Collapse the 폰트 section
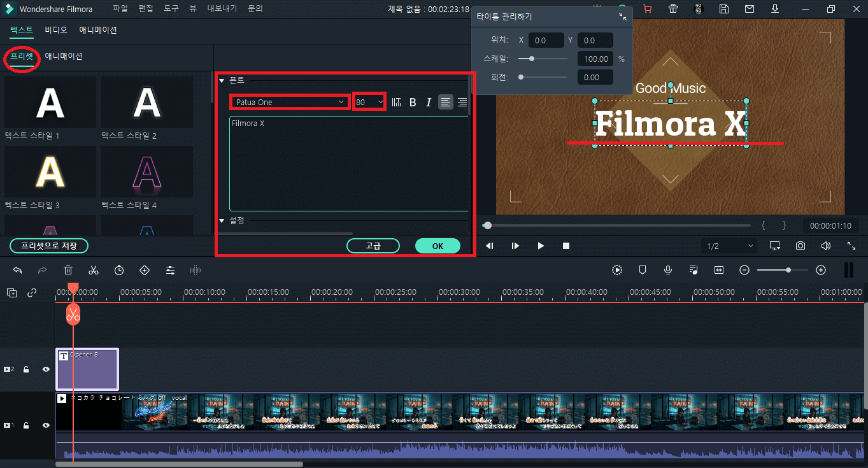 click(222, 80)
